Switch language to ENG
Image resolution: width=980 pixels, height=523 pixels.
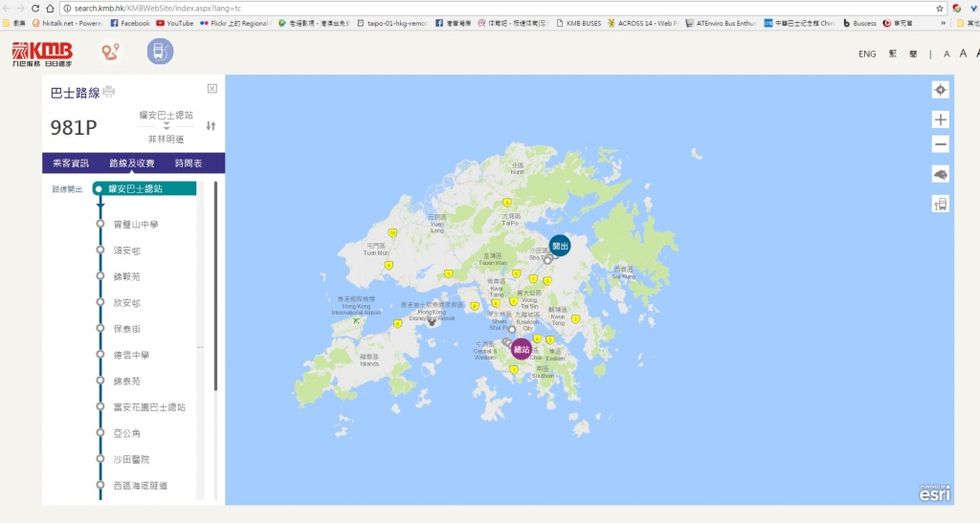click(x=867, y=54)
